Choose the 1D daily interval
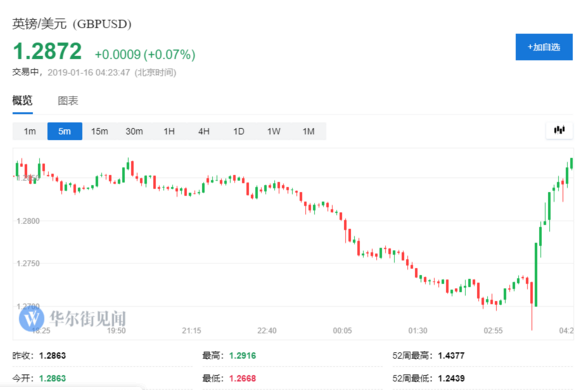This screenshot has height=390, width=585. pos(239,131)
